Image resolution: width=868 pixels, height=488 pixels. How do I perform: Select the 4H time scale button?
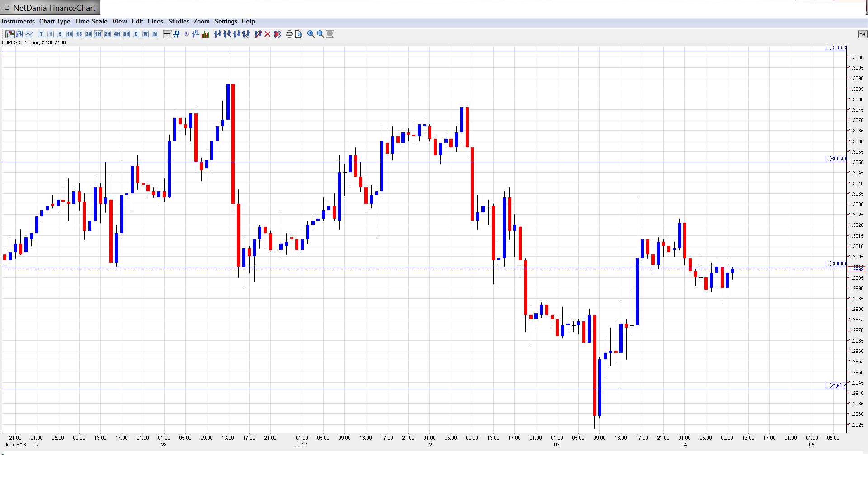click(x=117, y=34)
